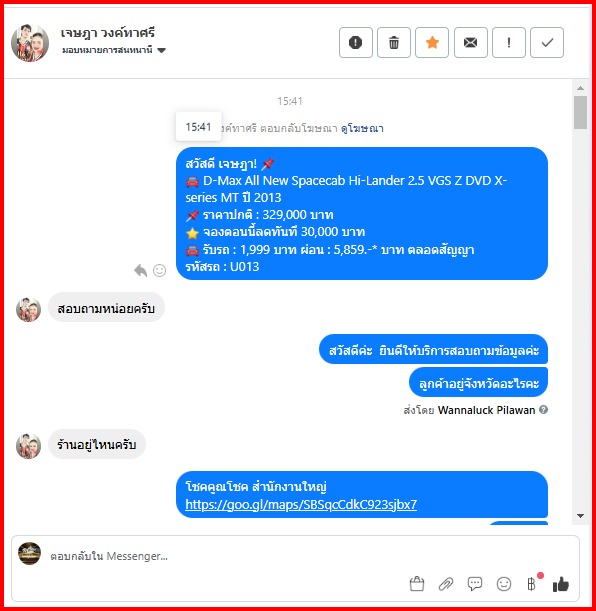Mark conversation as spam with the warning icon

[x=355, y=42]
